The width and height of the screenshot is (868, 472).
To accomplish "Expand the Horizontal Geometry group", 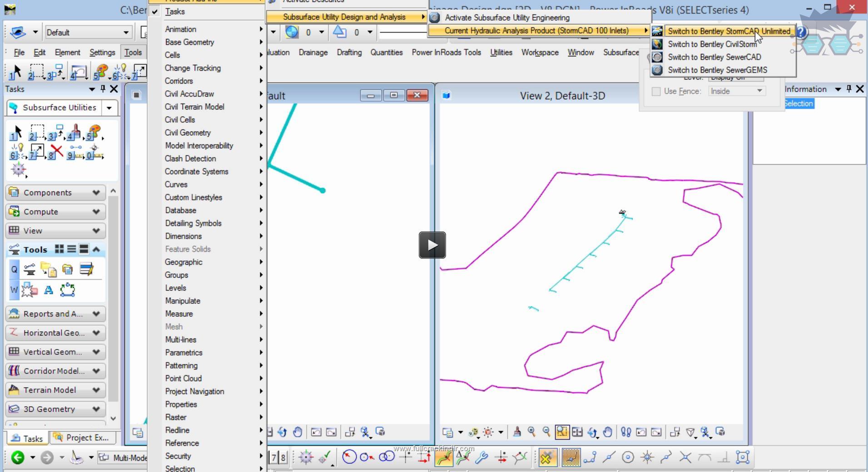I will click(56, 333).
